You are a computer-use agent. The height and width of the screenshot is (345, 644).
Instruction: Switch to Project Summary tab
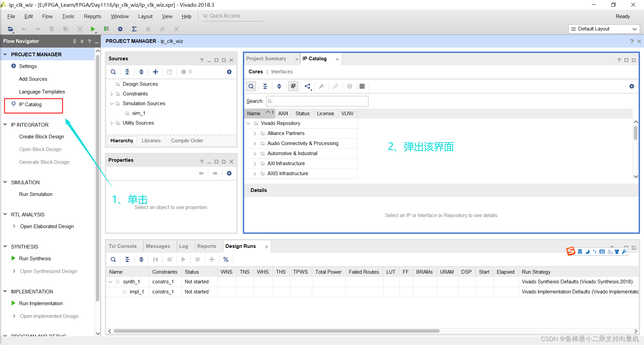tap(266, 59)
